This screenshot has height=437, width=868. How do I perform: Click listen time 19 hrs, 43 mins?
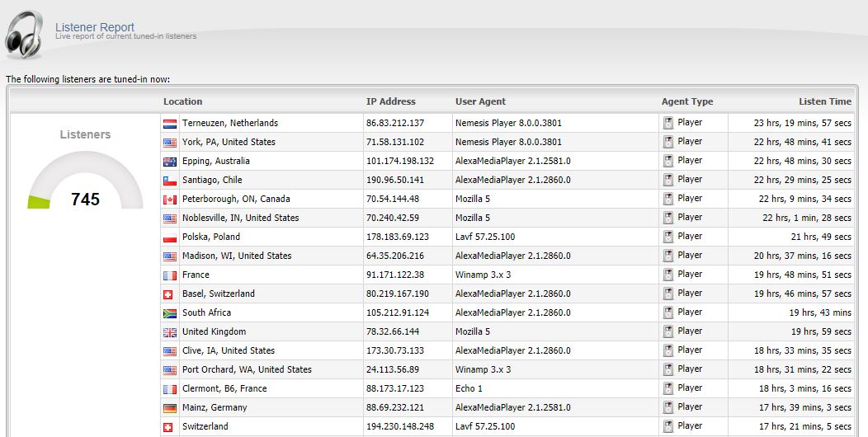(x=820, y=312)
